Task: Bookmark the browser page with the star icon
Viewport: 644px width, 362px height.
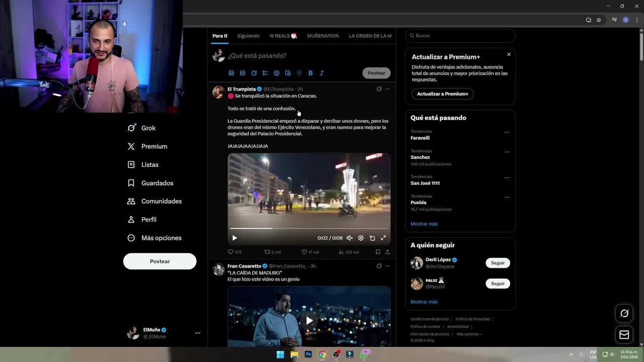Action: tap(599, 20)
